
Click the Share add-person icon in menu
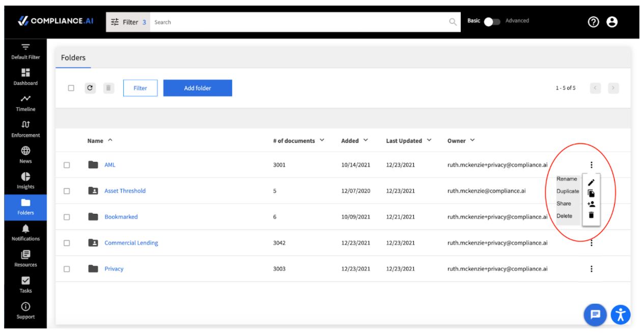tap(591, 204)
